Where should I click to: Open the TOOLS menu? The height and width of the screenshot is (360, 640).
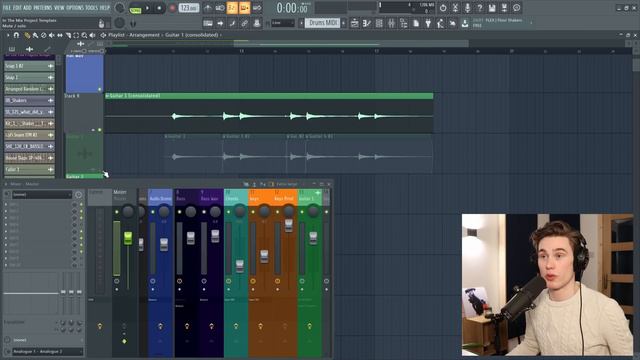click(x=92, y=8)
